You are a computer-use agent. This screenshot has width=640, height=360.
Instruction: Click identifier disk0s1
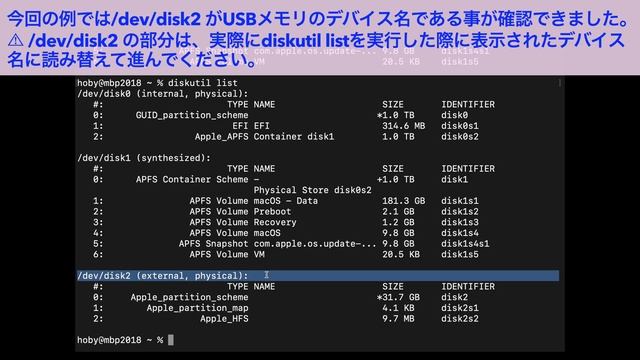pos(460,126)
